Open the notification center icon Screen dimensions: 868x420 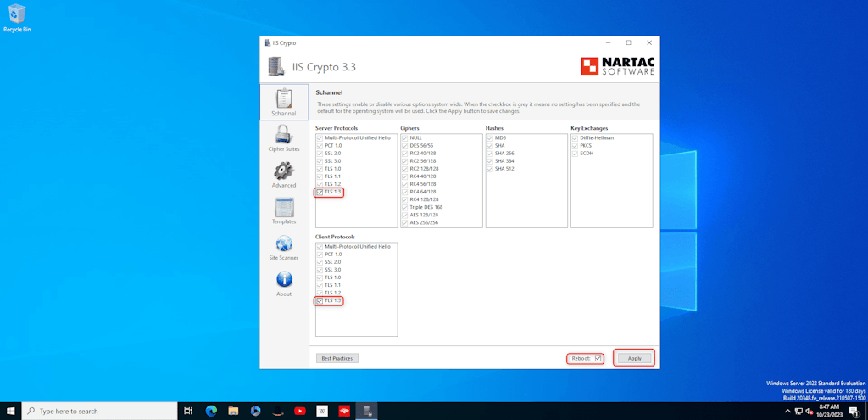tap(854, 412)
